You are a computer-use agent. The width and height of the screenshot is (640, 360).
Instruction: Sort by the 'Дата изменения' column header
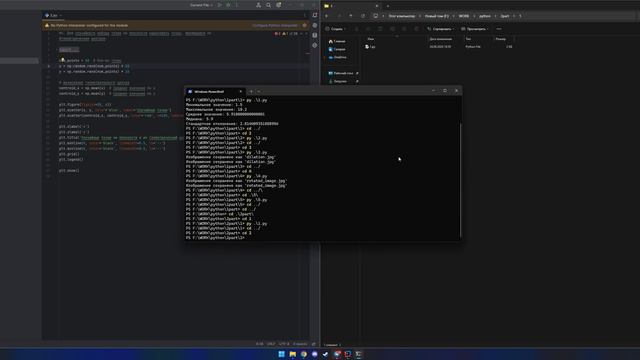pyautogui.click(x=441, y=39)
